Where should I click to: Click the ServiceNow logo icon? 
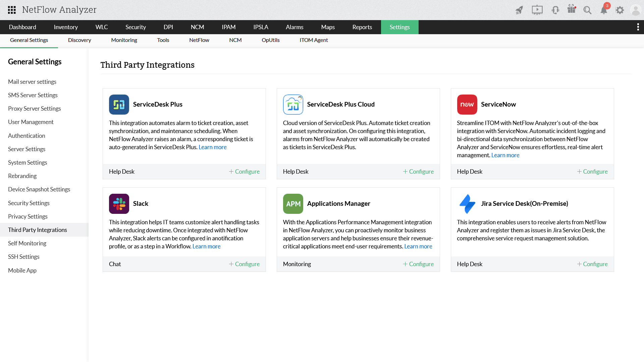click(x=467, y=104)
